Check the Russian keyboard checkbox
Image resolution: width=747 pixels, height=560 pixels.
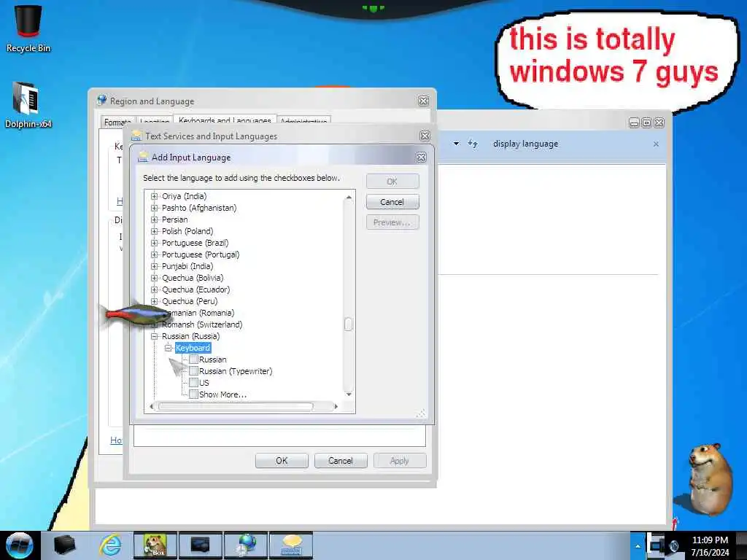(193, 359)
